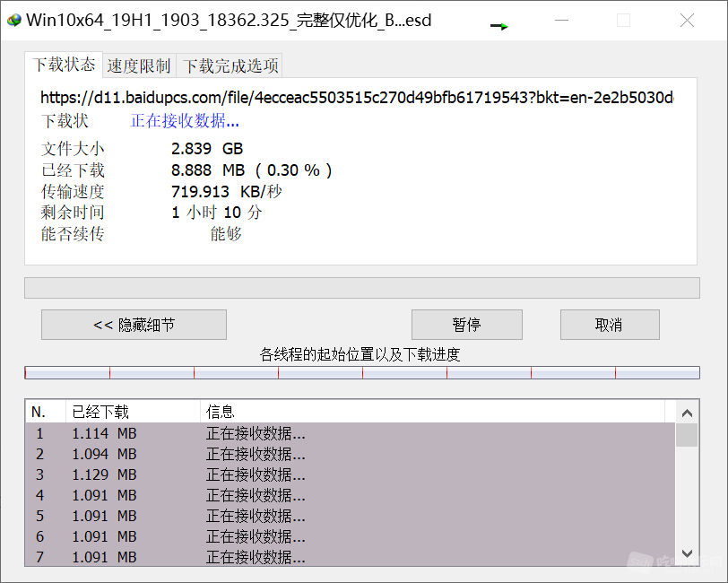The width and height of the screenshot is (728, 583).
Task: Click the thread segments progress bar
Action: click(x=362, y=372)
